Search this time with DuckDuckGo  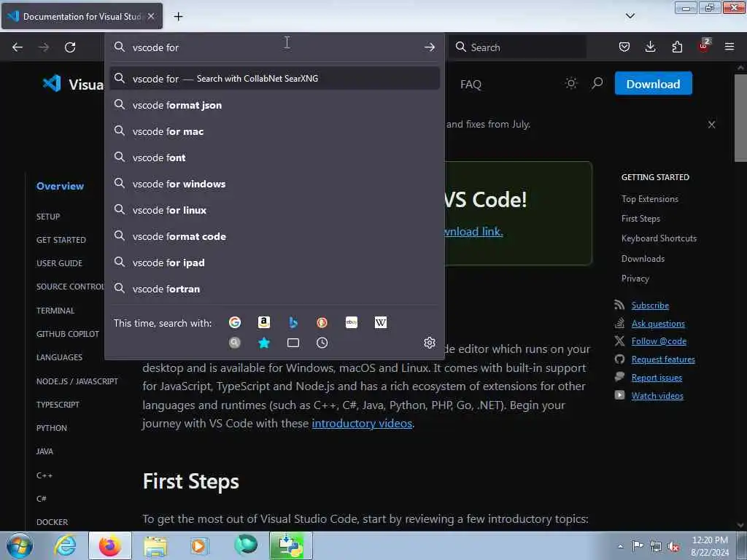(322, 322)
